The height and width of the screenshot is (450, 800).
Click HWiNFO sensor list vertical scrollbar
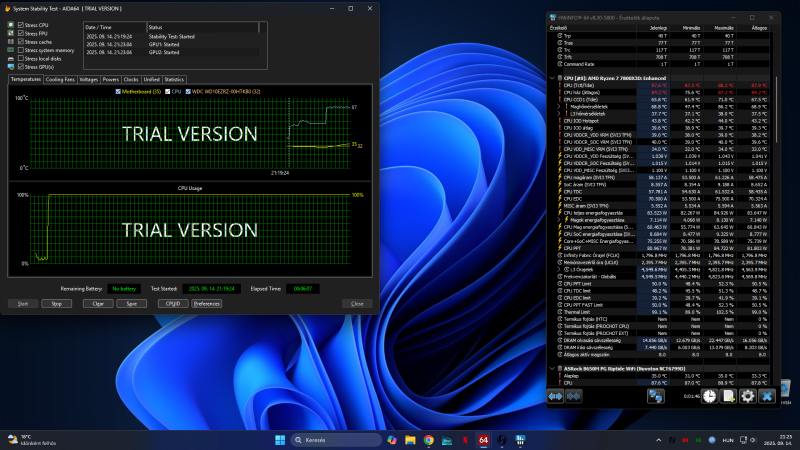click(x=776, y=110)
